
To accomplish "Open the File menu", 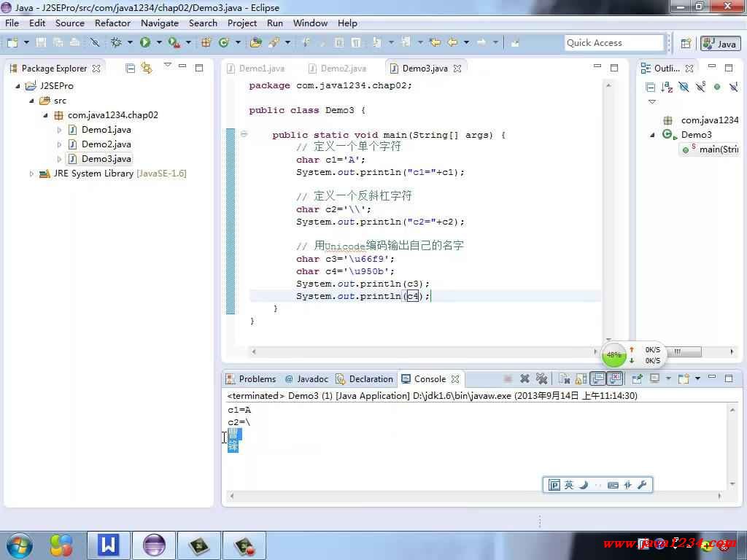I will (12, 23).
